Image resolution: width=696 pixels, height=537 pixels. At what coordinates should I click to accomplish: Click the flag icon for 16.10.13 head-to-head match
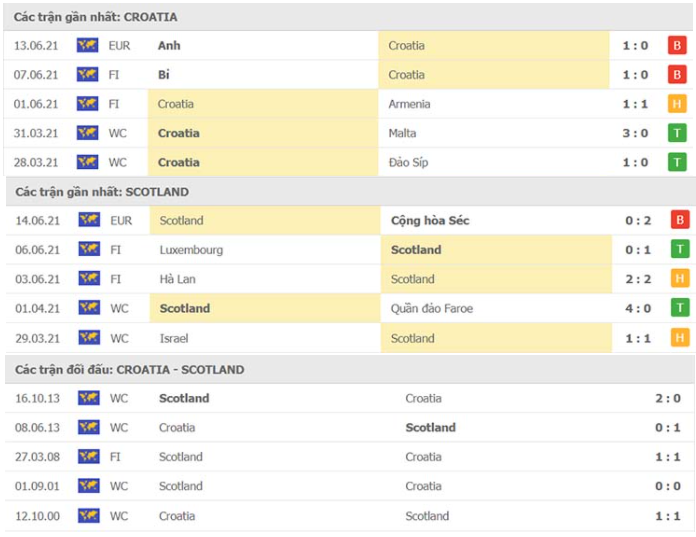pyautogui.click(x=88, y=398)
